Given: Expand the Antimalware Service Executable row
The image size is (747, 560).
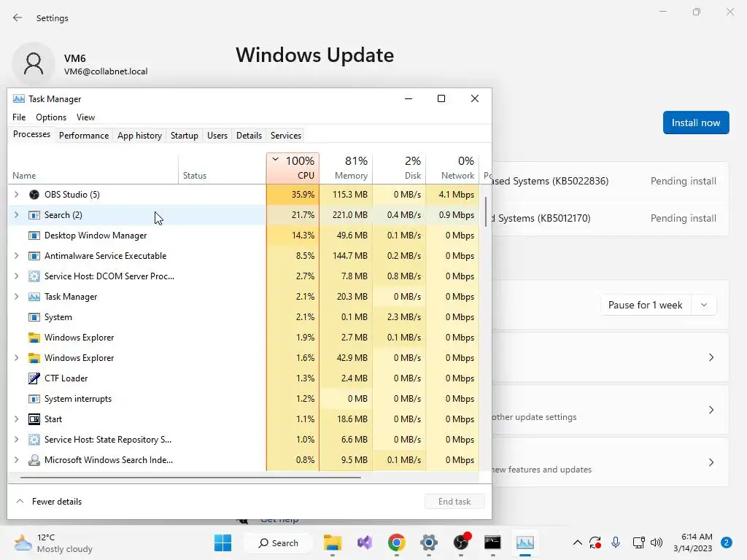Looking at the screenshot, I should pyautogui.click(x=17, y=256).
